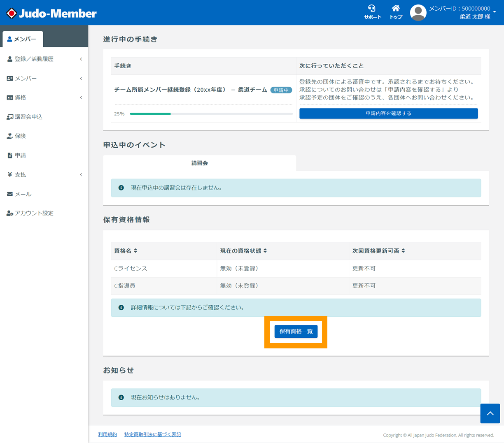The width and height of the screenshot is (504, 443).
Task: Click the チーム所属メンバー継続登録 procedure title
Action: pyautogui.click(x=191, y=90)
